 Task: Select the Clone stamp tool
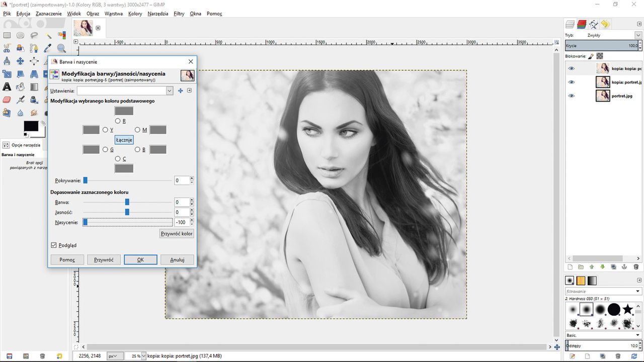click(45, 100)
